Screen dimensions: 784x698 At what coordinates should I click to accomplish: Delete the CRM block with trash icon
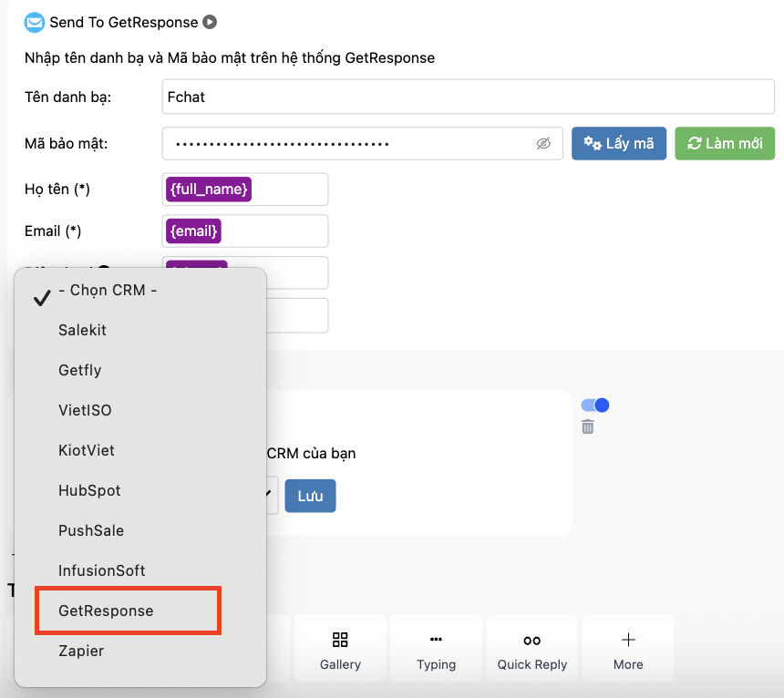[587, 426]
